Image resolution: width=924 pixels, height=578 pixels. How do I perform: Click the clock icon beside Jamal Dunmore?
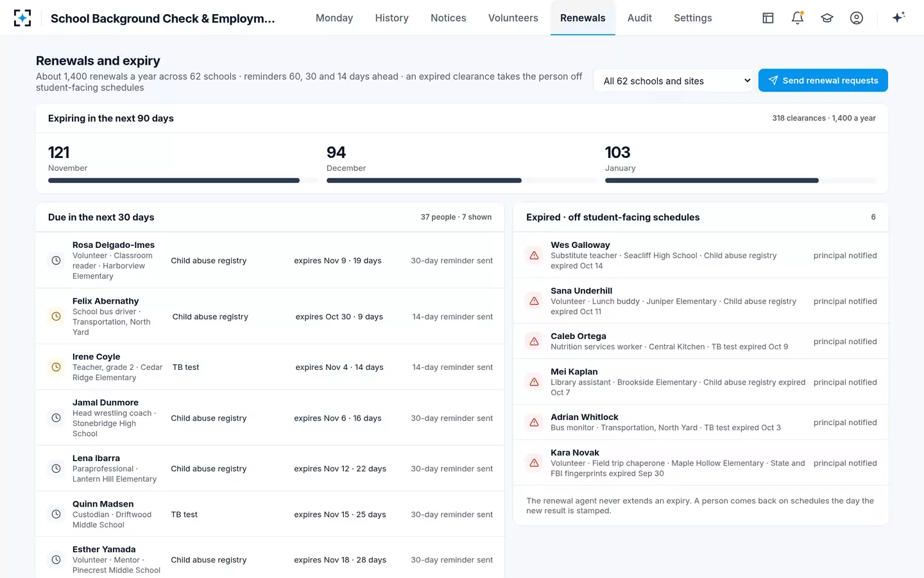(56, 418)
